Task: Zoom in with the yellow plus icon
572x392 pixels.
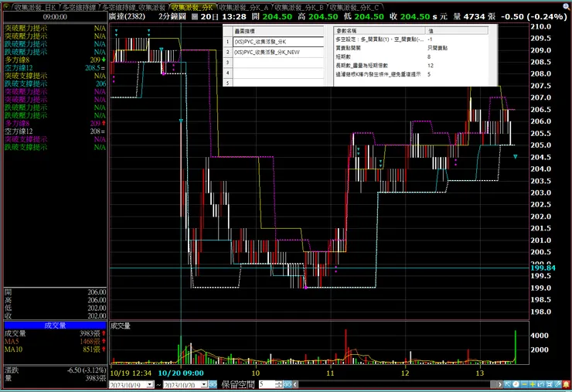Action: (533, 384)
